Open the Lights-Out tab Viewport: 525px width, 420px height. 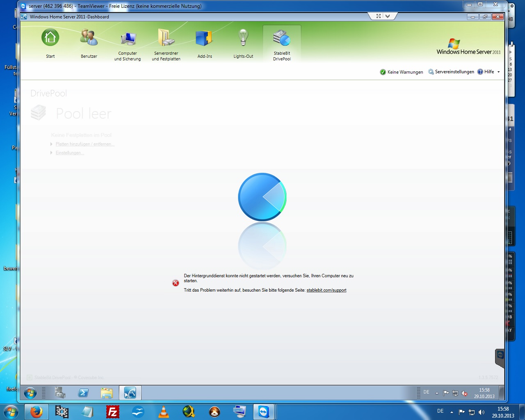pos(243,44)
